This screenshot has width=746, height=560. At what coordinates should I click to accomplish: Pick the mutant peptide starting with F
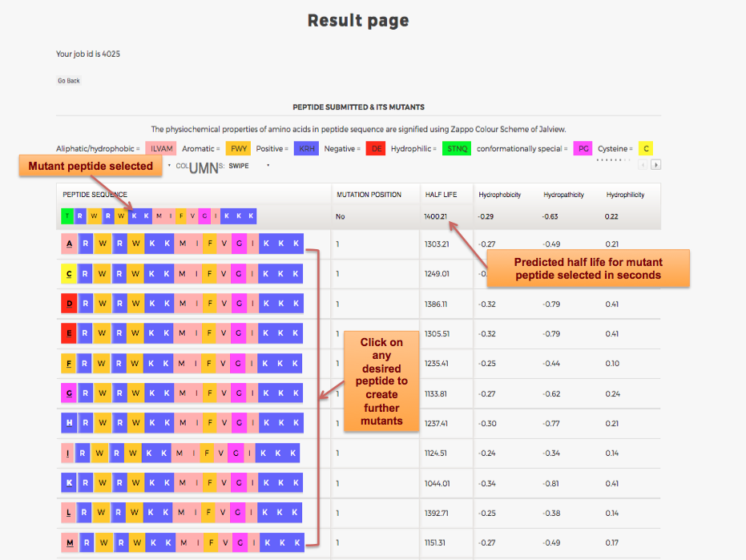[182, 364]
